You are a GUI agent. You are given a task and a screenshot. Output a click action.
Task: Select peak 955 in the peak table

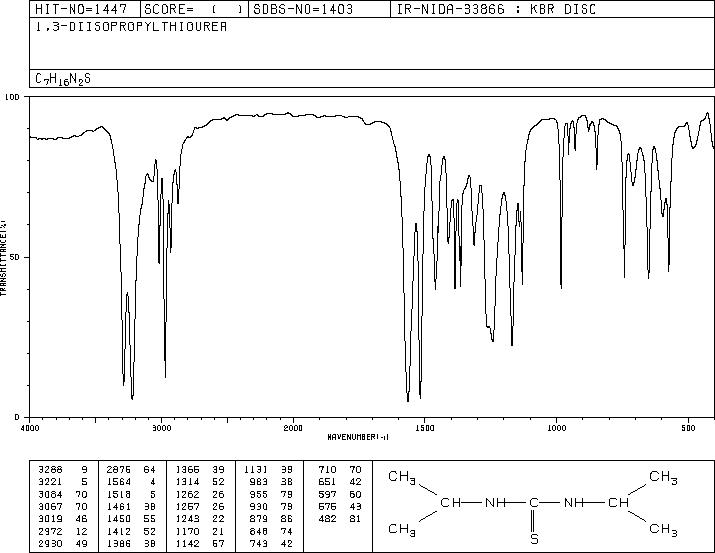[x=259, y=494]
